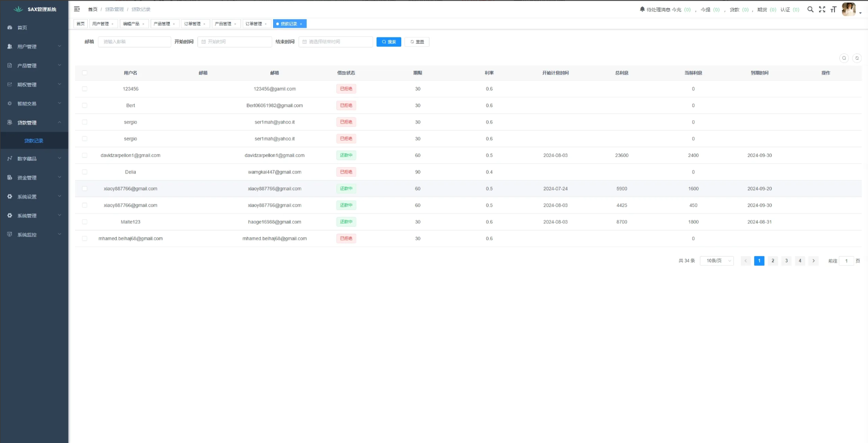The image size is (868, 443).
Task: Open the font size setting icon
Action: pos(833,9)
